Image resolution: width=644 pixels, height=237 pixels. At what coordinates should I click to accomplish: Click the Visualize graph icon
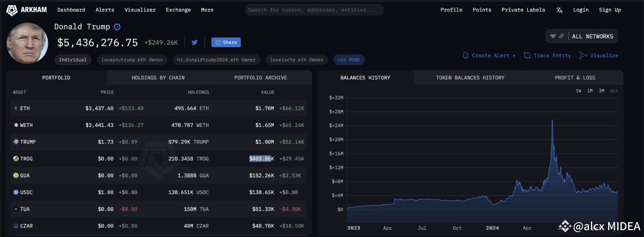coord(583,55)
